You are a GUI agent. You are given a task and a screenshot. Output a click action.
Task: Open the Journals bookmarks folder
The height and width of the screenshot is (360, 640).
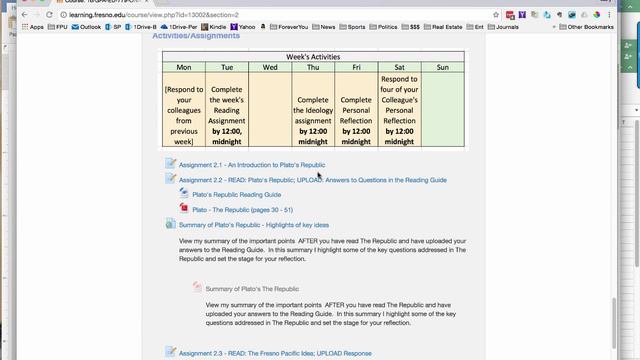pyautogui.click(x=503, y=27)
